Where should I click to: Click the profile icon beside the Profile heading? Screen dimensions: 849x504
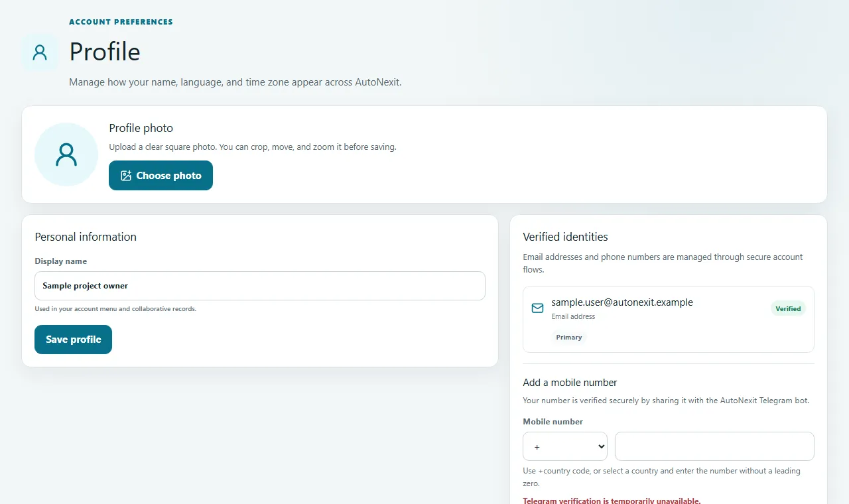[40, 52]
